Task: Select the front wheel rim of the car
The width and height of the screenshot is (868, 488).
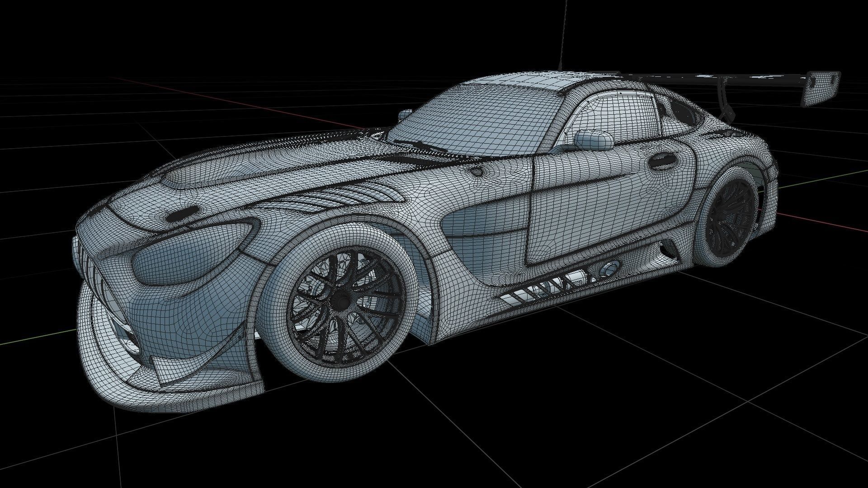Action: tap(346, 307)
